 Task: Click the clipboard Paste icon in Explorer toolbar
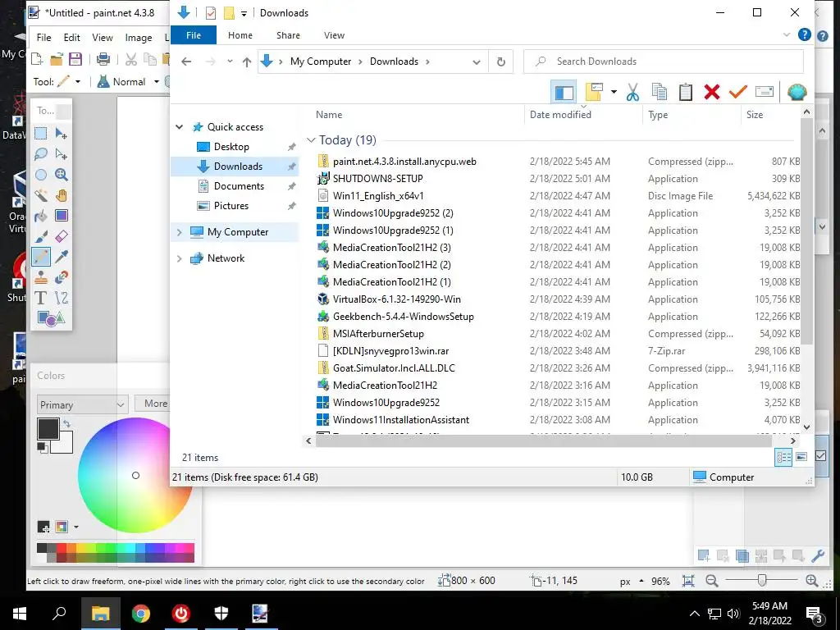click(686, 92)
